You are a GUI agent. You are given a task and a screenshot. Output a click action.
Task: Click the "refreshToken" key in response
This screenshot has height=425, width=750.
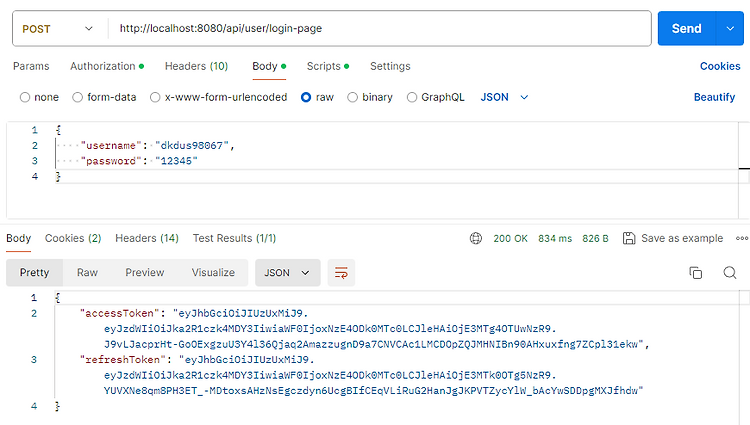pyautogui.click(x=123, y=360)
